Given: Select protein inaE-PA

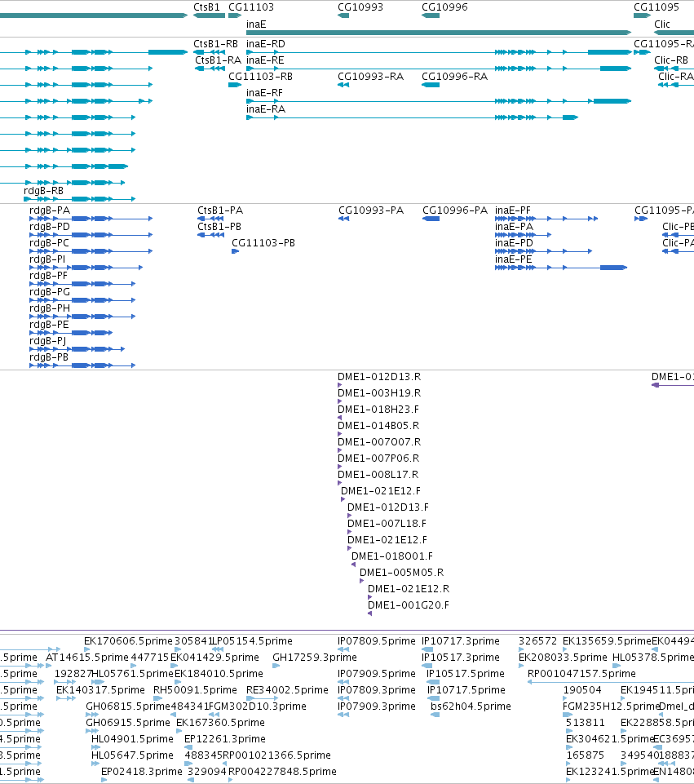Looking at the screenshot, I should 523,235.
